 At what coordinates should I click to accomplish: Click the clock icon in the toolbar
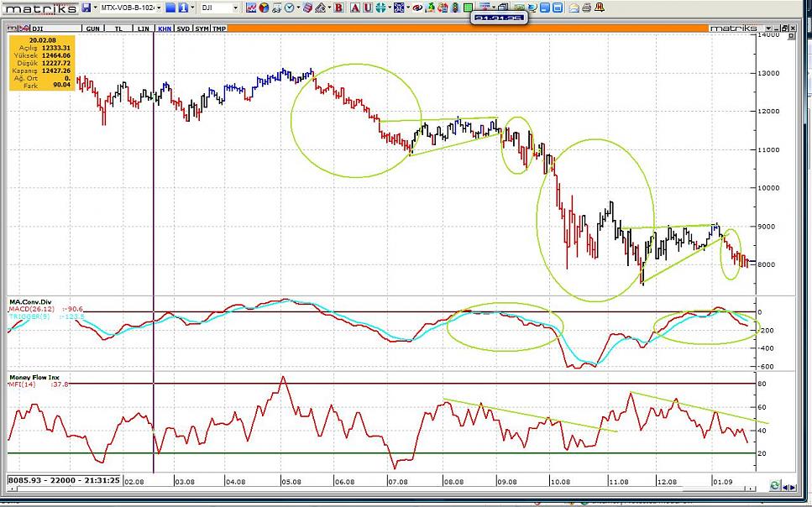click(290, 8)
